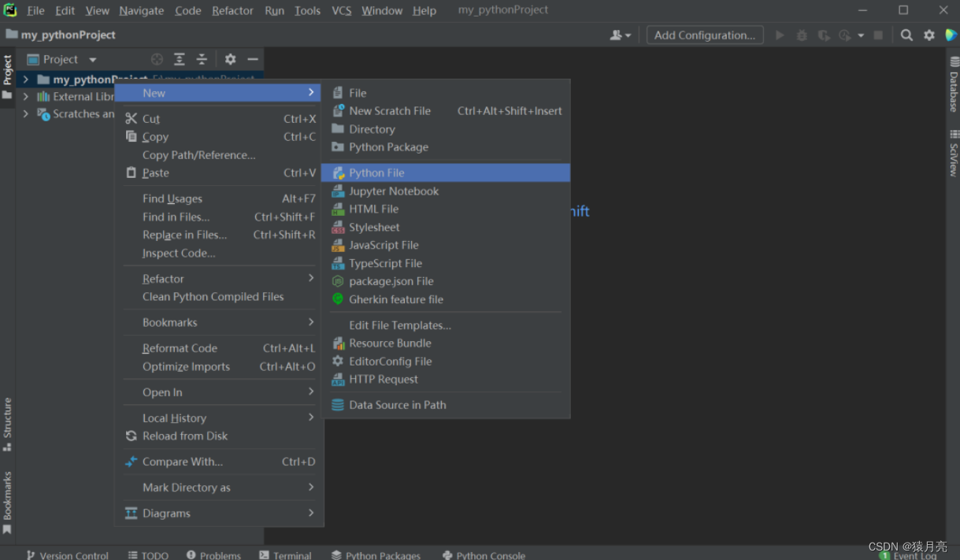This screenshot has height=560, width=960.
Task: Open the Database side panel
Action: tap(953, 85)
